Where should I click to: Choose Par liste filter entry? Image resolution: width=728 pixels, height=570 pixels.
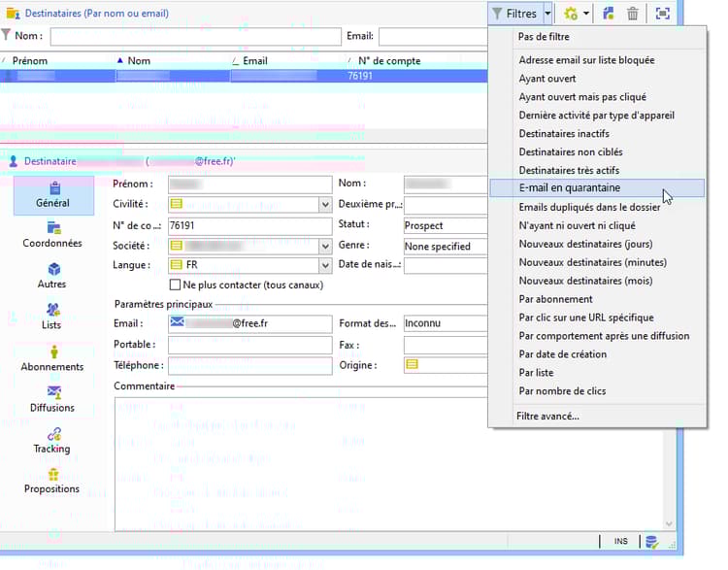click(536, 373)
